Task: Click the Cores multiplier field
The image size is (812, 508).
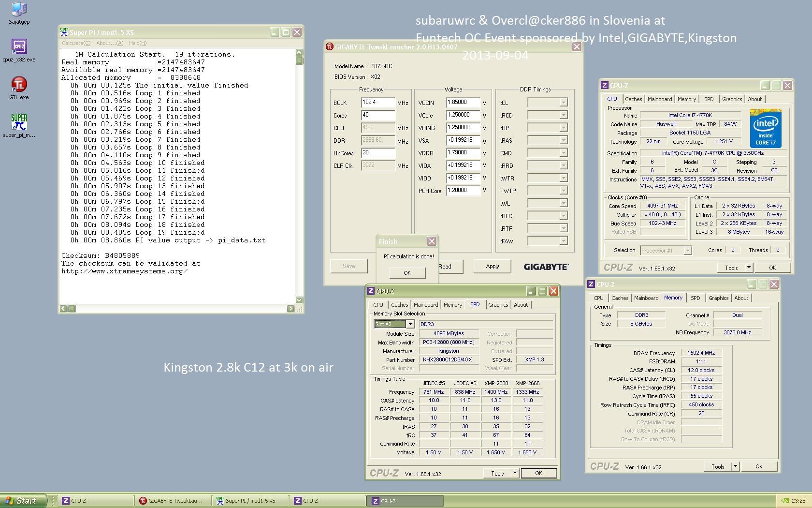Action: pyautogui.click(x=378, y=115)
